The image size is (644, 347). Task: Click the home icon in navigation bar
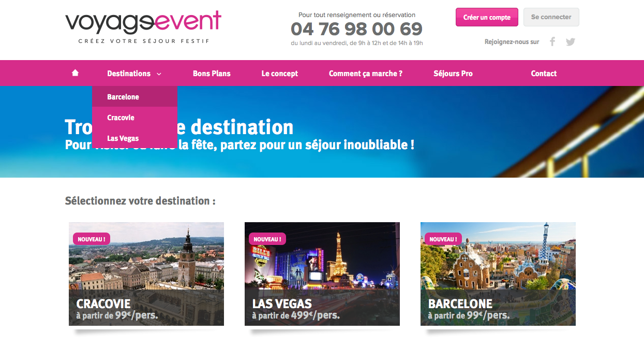coord(75,73)
